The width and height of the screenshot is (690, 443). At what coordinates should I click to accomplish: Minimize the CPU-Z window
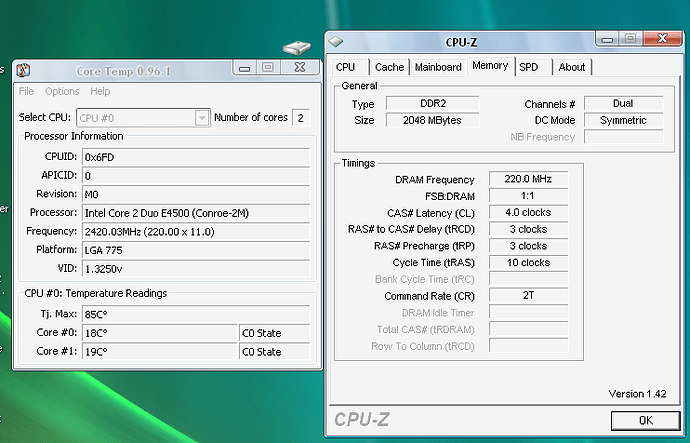[608, 39]
